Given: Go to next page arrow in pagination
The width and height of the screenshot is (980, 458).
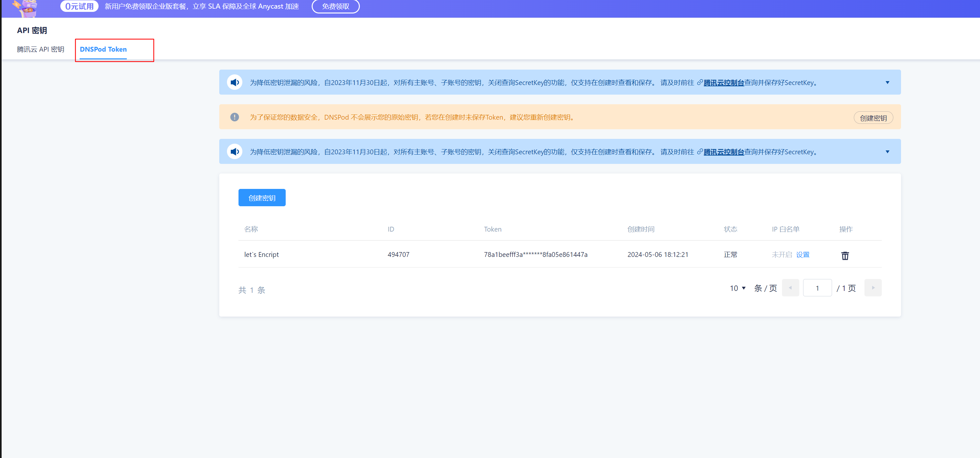Looking at the screenshot, I should pyautogui.click(x=873, y=288).
